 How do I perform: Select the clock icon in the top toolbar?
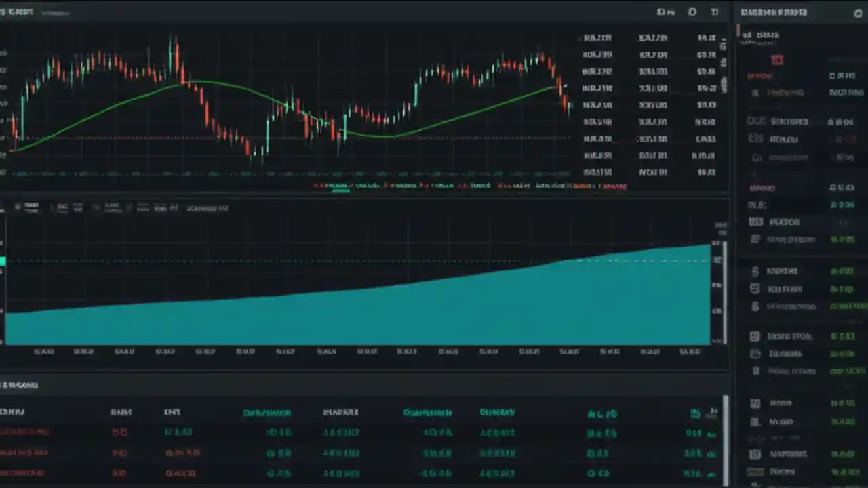(714, 12)
